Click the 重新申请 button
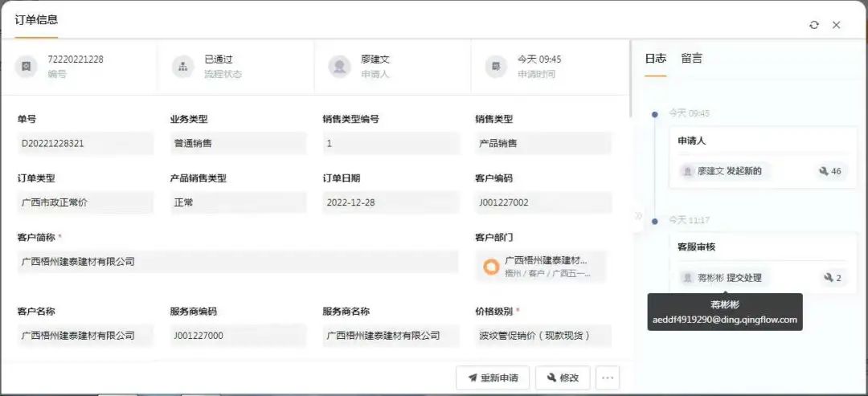 coord(493,378)
